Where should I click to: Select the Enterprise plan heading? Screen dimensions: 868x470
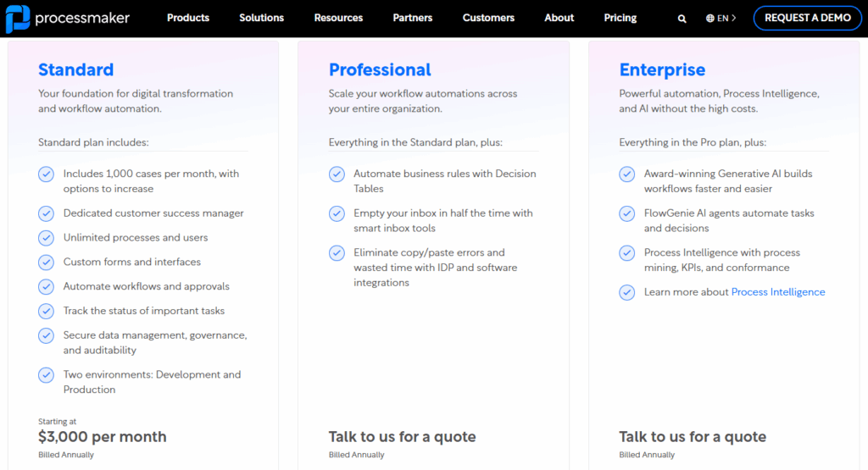coord(662,69)
